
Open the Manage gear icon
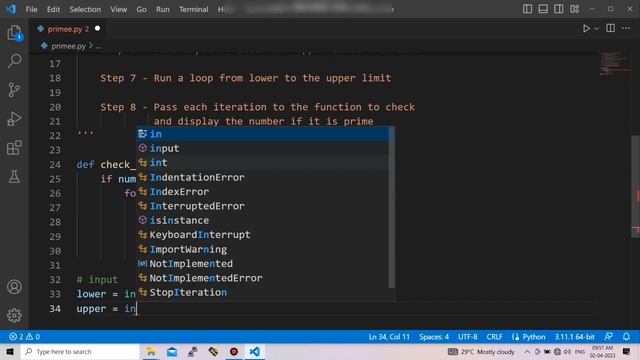(x=14, y=315)
